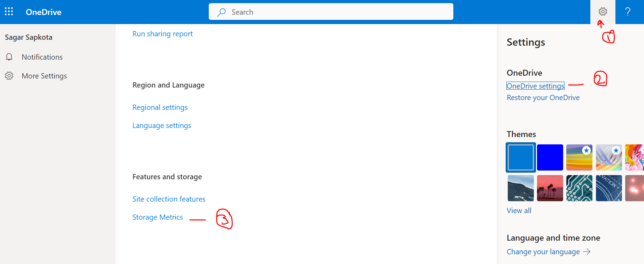Click Restore your OneDrive link

pos(543,98)
